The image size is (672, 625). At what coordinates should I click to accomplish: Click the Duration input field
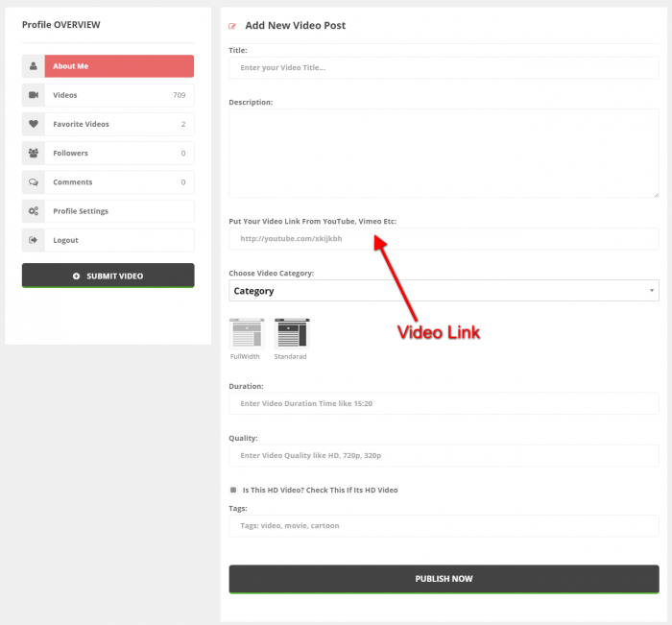[x=444, y=403]
